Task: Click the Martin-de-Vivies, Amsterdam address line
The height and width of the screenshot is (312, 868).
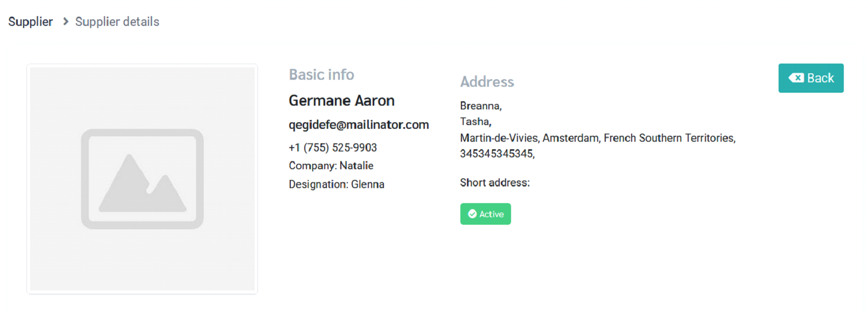Action: click(x=598, y=138)
